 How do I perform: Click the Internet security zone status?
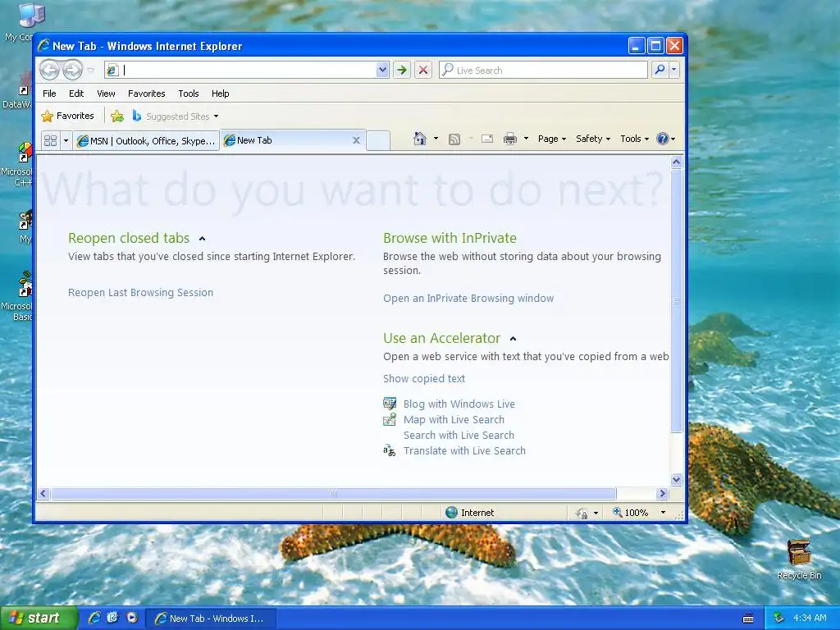click(x=470, y=513)
